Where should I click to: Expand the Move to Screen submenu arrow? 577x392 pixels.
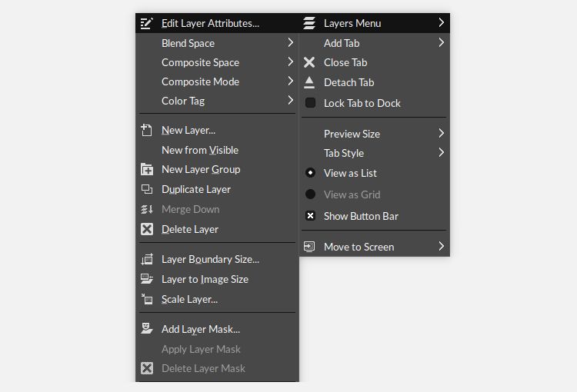tap(442, 246)
